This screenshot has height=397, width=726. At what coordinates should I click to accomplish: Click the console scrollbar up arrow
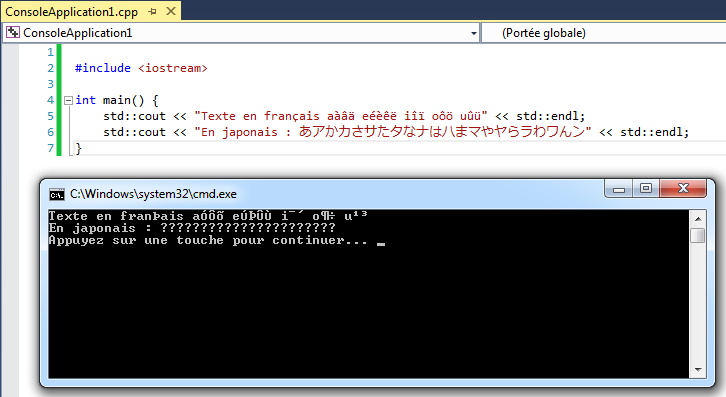[x=698, y=219]
